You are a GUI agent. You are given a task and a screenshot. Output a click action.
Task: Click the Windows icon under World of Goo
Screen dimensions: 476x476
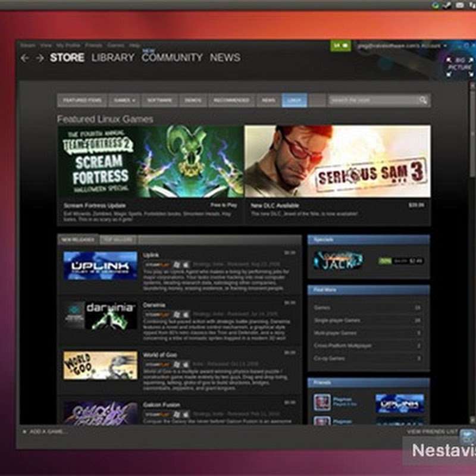(176, 364)
